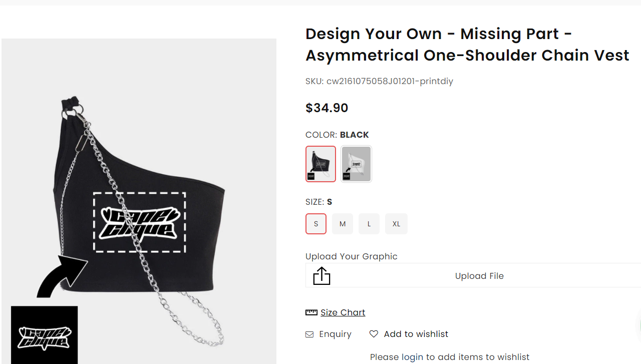This screenshot has height=364, width=641.
Task: Click the heart icon for wishlist
Action: click(374, 334)
